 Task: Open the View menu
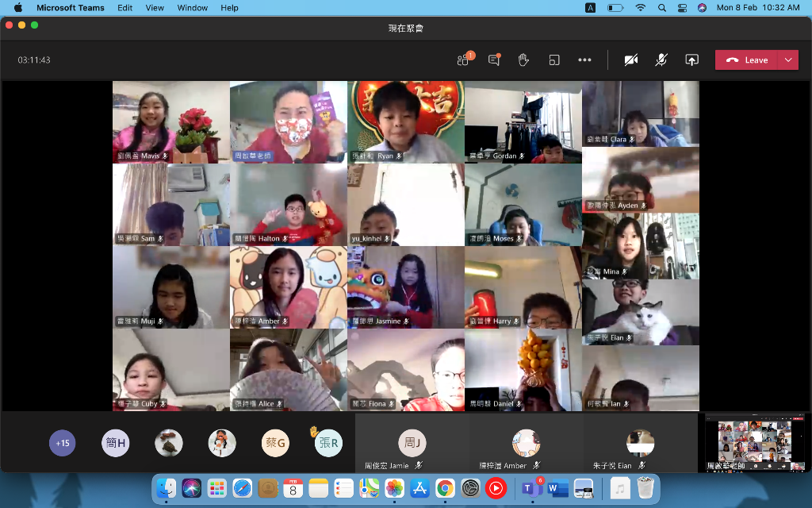pos(155,8)
